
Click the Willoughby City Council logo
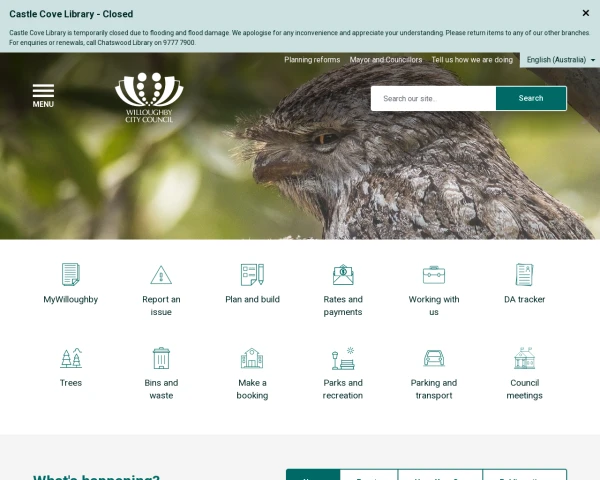point(149,97)
